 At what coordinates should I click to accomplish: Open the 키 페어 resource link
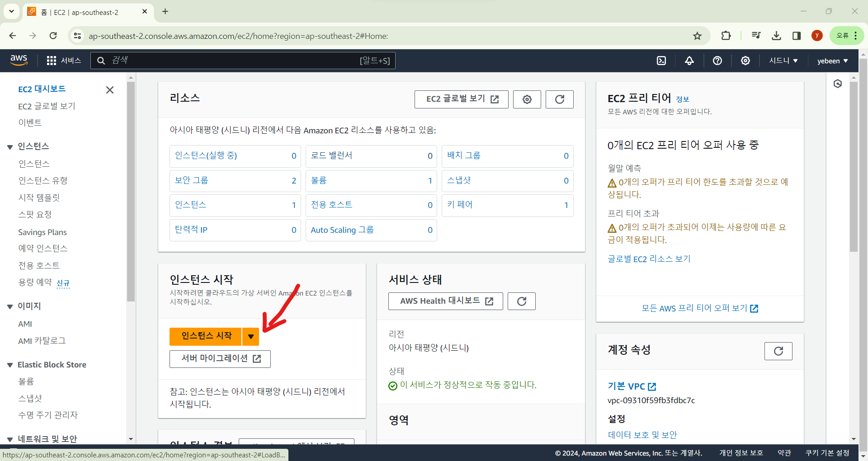pos(459,205)
